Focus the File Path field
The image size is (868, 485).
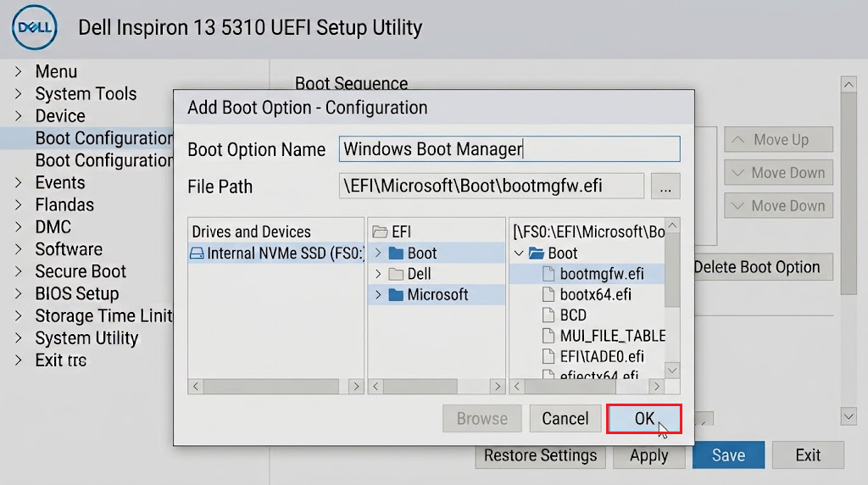tap(492, 186)
